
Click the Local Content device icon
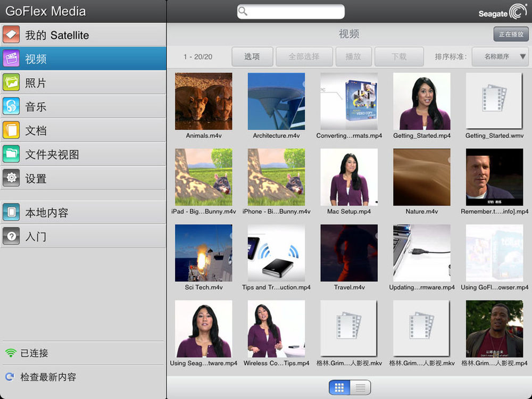[x=11, y=213]
